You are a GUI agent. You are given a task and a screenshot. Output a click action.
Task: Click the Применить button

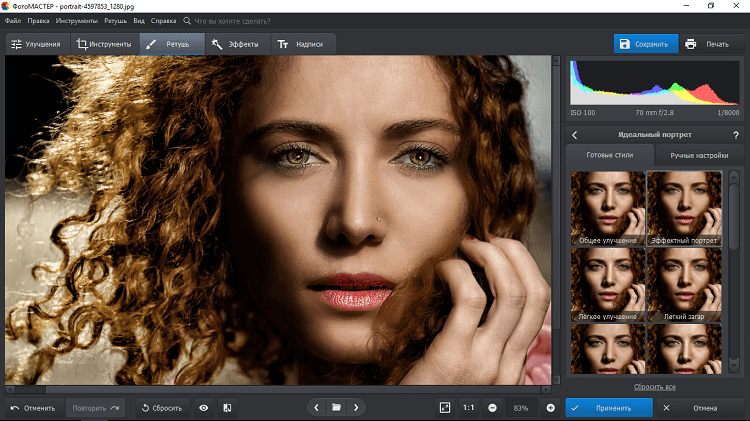[609, 408]
